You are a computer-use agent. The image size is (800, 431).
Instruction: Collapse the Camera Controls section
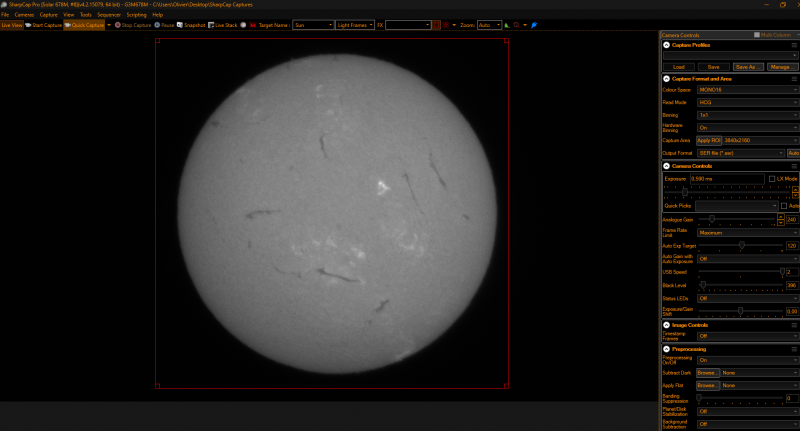pyautogui.click(x=666, y=166)
